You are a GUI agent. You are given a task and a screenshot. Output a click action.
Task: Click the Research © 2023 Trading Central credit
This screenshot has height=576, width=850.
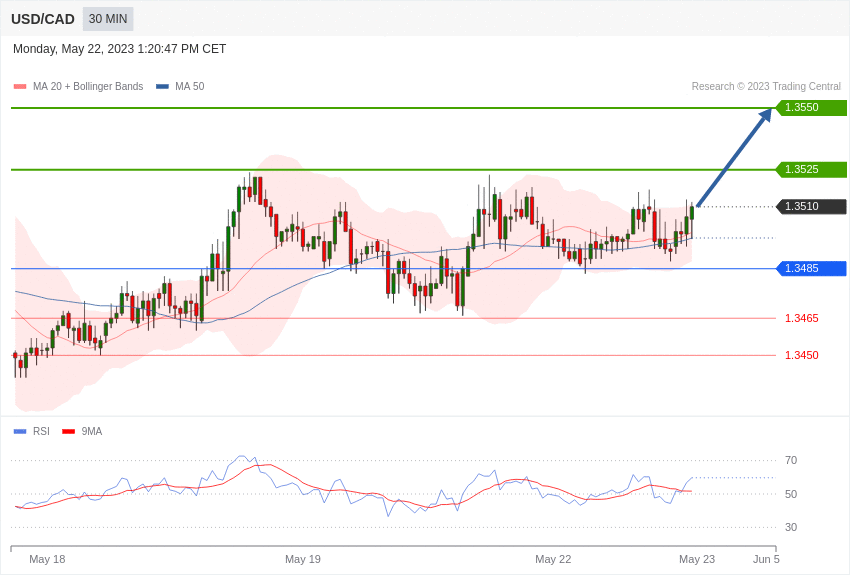[766, 86]
